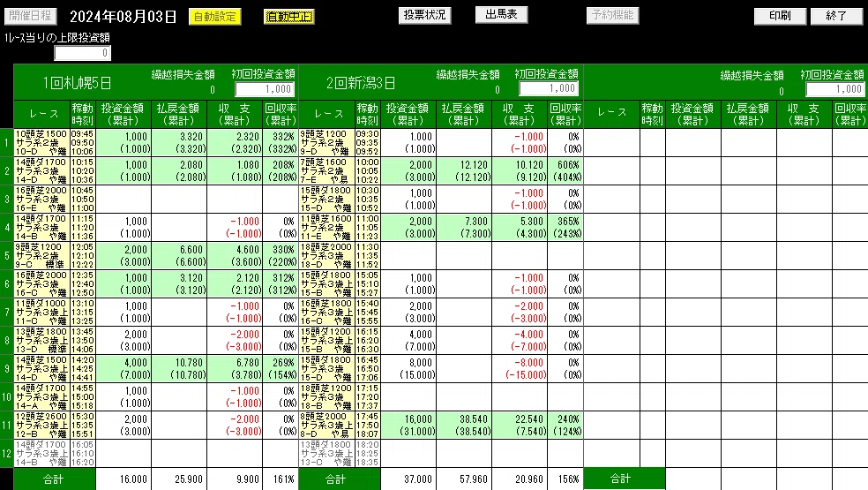Image resolution: width=868 pixels, height=490 pixels.
Task: Open the 出馬表 view
Action: [x=502, y=14]
